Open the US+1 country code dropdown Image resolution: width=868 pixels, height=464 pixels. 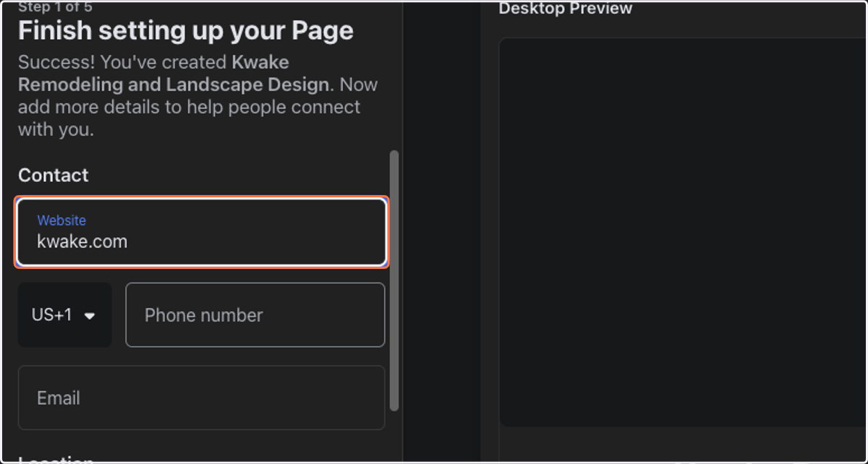click(65, 315)
